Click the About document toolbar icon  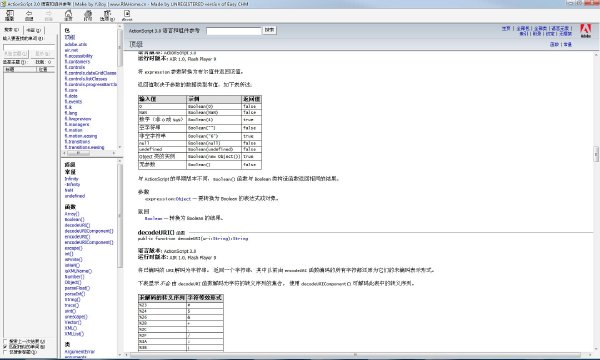point(127,15)
